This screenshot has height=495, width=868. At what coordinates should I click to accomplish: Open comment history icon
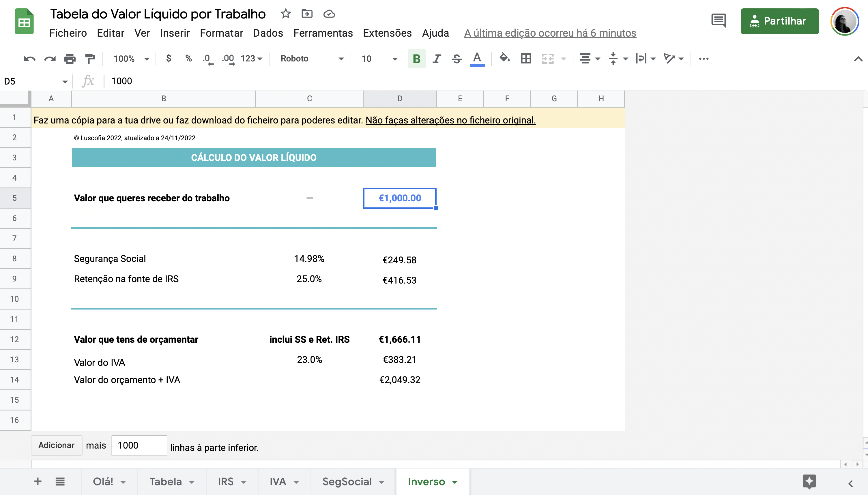point(718,21)
